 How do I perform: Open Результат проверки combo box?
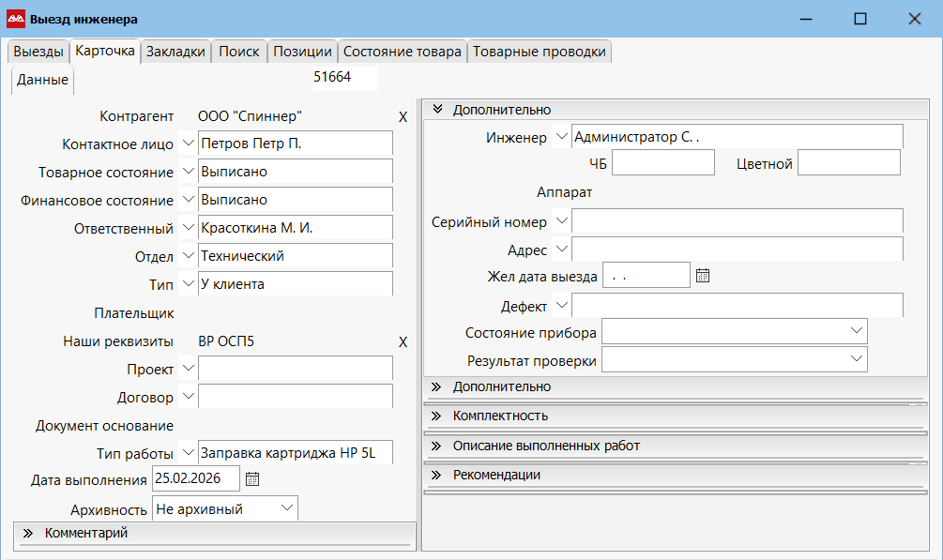pyautogui.click(x=856, y=359)
